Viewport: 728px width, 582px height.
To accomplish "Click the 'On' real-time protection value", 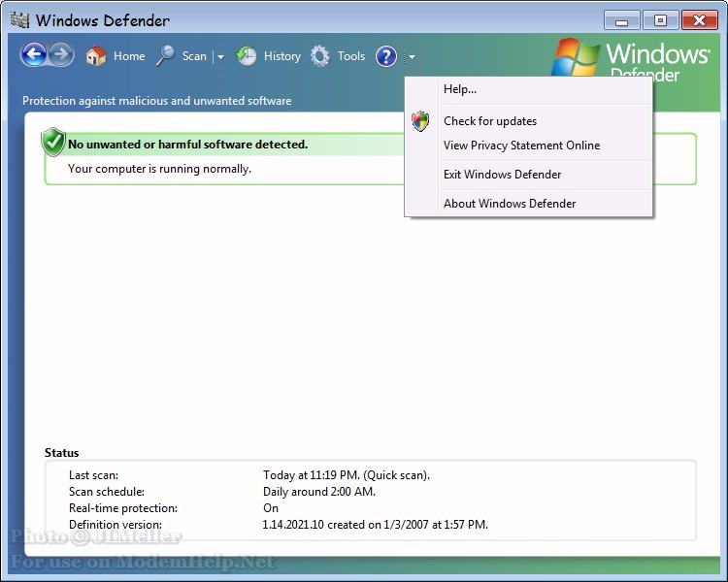I will (x=271, y=508).
